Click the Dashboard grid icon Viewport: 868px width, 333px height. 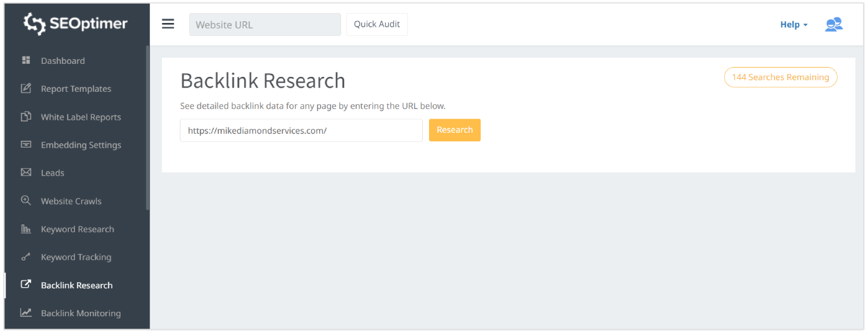26,60
